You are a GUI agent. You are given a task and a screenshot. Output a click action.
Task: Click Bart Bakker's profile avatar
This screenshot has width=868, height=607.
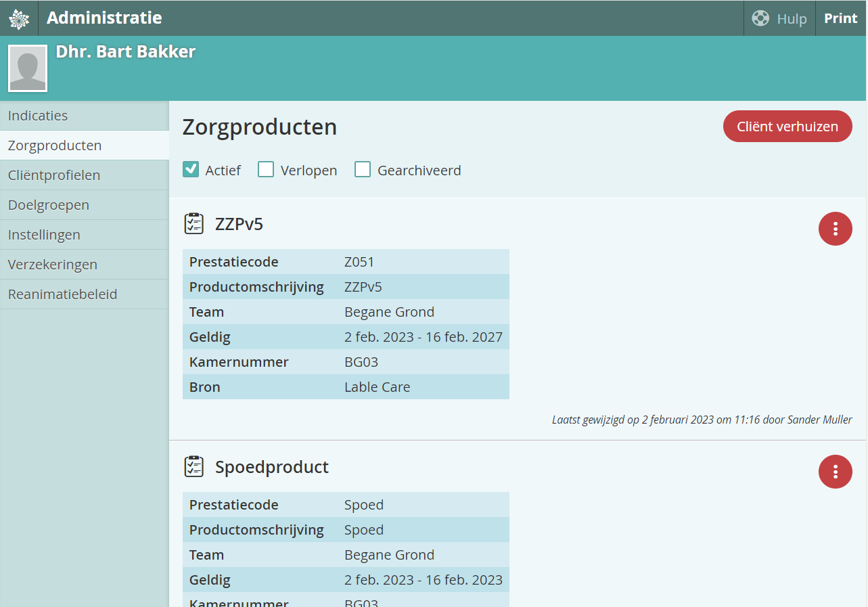click(x=28, y=68)
